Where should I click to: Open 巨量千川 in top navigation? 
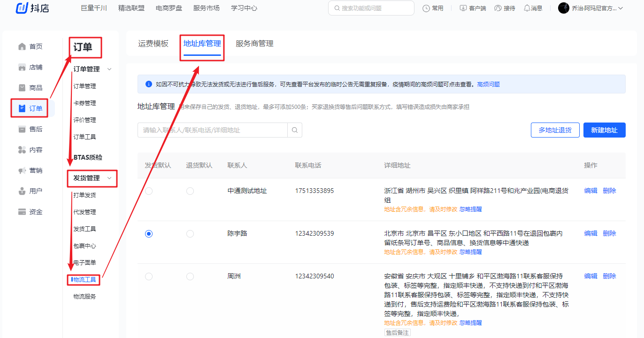94,8
